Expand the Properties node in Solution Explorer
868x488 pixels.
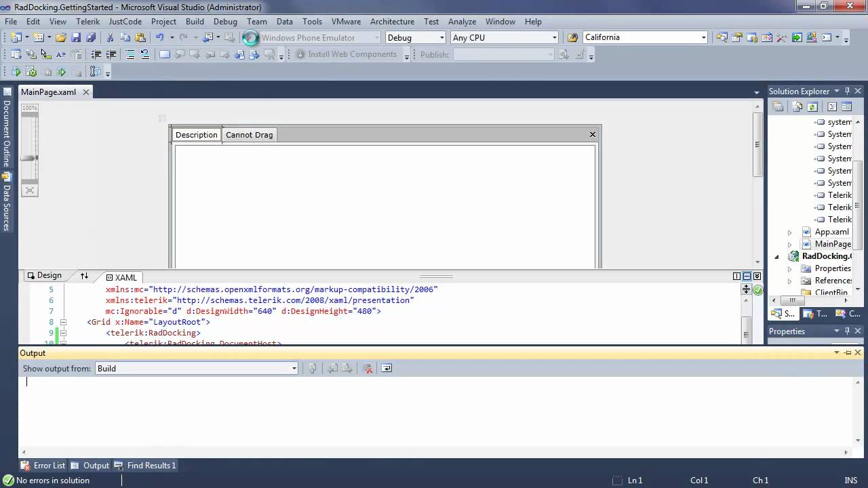click(x=789, y=268)
